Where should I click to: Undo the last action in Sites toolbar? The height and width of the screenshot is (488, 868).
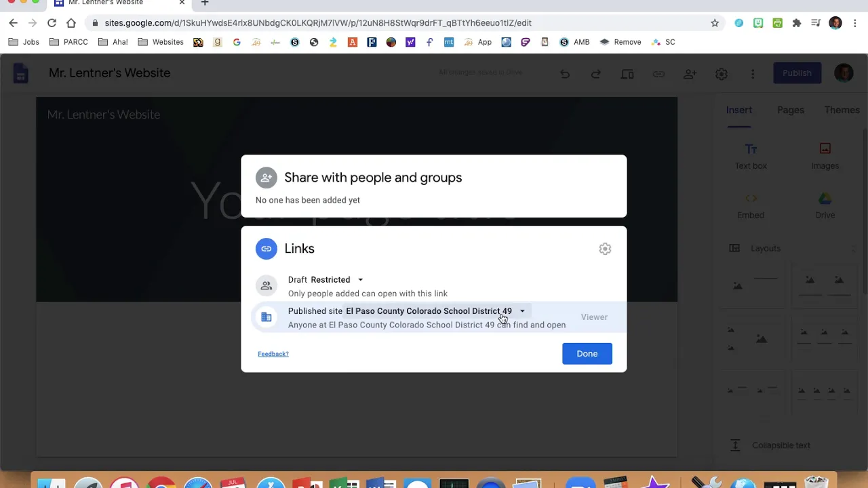565,74
